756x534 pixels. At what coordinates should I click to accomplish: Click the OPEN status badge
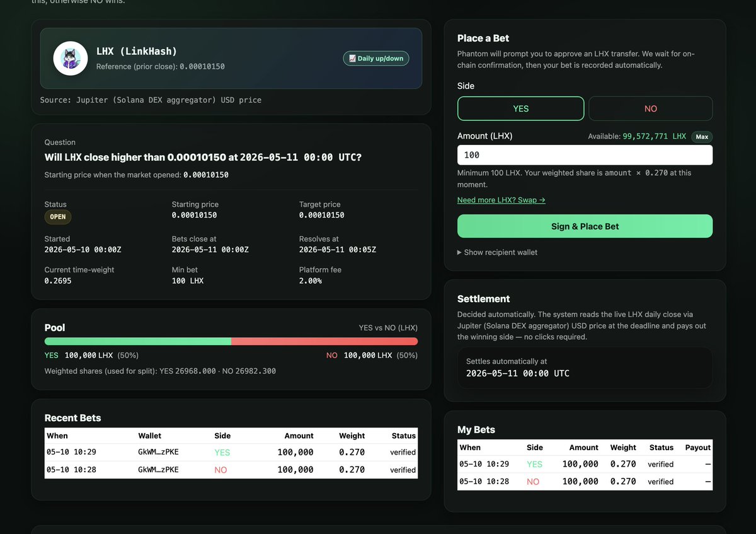[58, 217]
